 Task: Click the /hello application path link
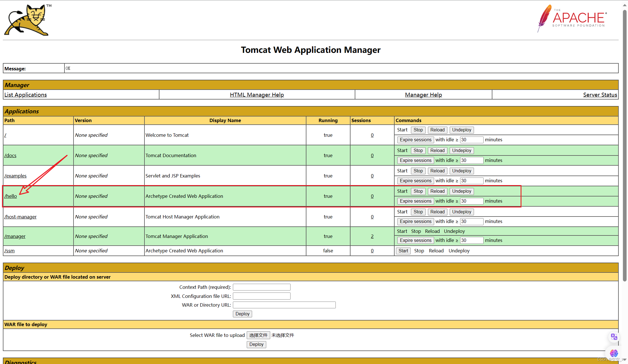(11, 196)
